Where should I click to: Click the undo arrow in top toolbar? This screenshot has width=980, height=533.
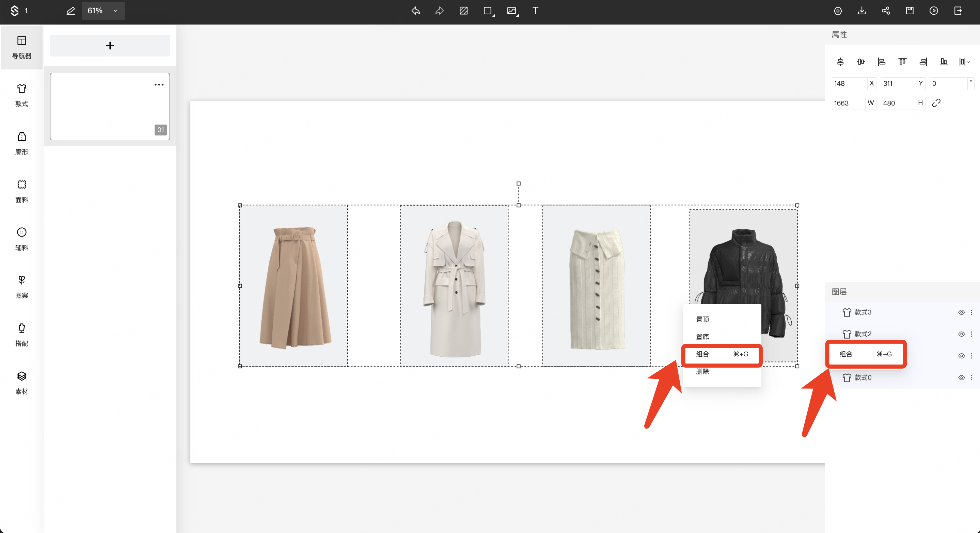(x=415, y=11)
